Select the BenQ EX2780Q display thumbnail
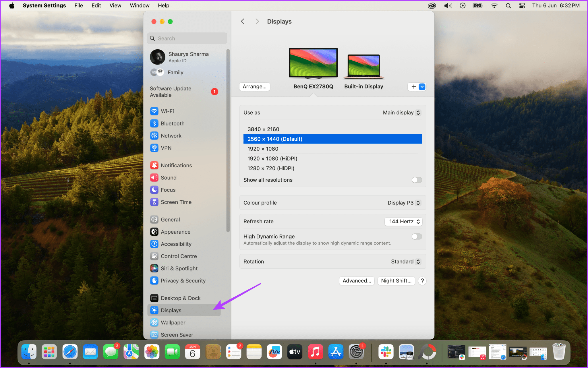588x368 pixels. click(313, 63)
